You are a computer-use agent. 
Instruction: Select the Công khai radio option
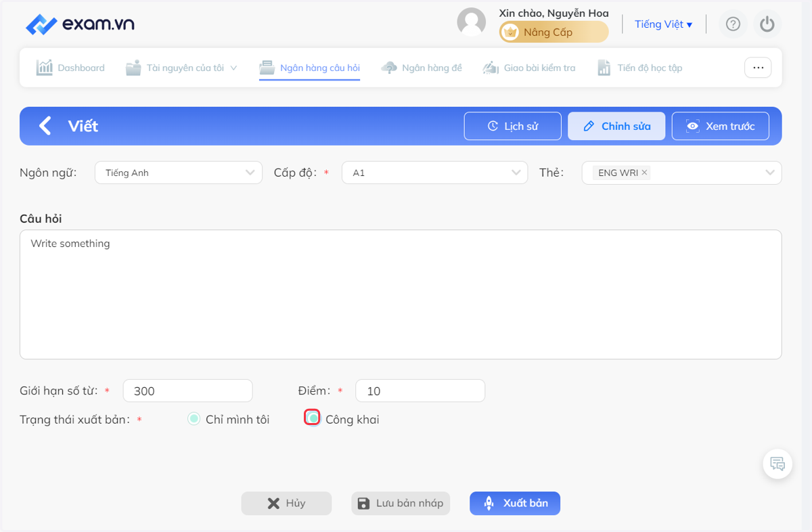point(313,418)
